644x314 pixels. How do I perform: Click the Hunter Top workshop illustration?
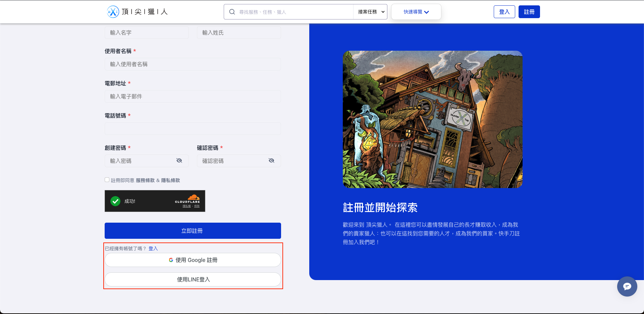coord(432,119)
